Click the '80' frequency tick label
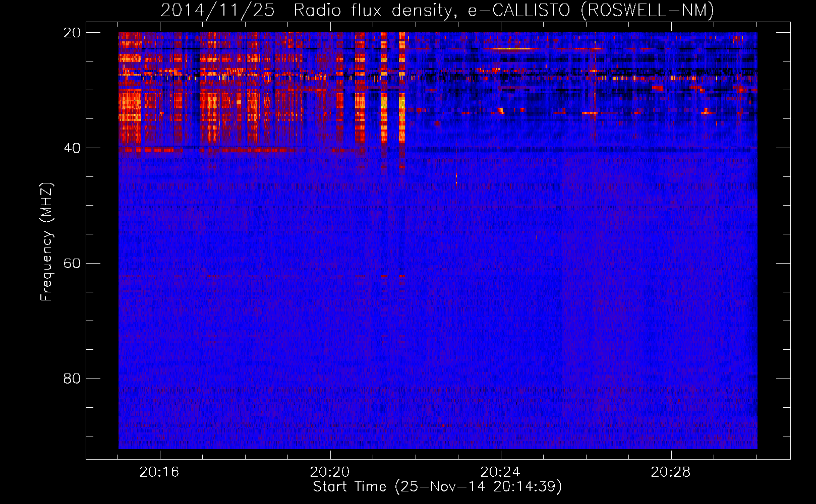Image resolution: width=816 pixels, height=504 pixels. click(x=72, y=379)
